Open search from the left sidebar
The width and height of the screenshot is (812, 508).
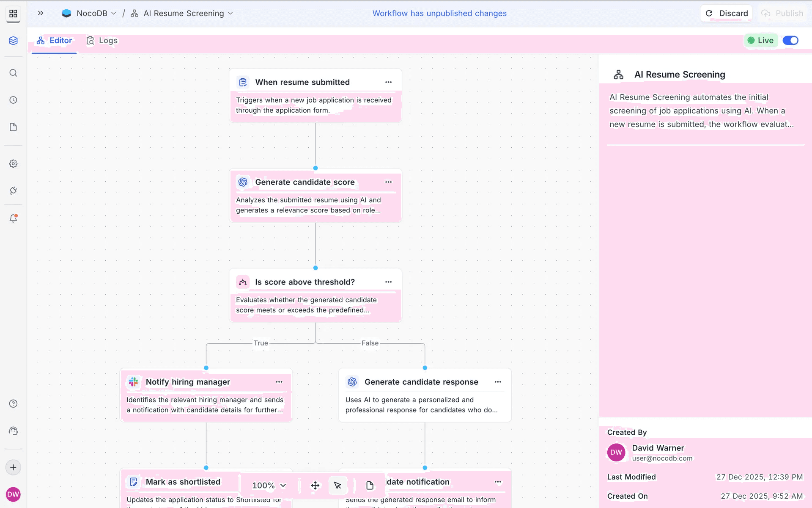(x=13, y=73)
